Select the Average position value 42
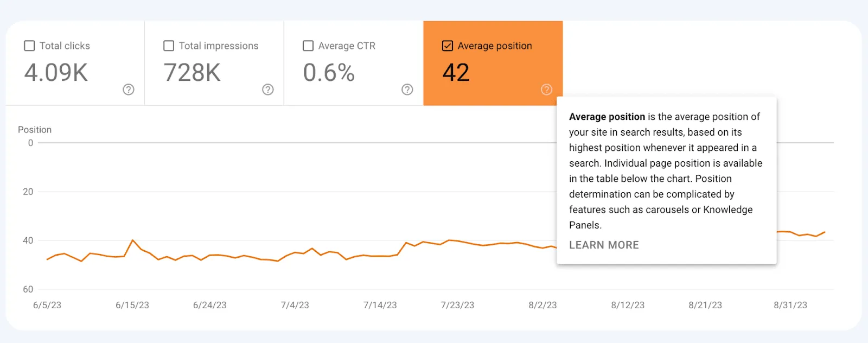The height and width of the screenshot is (343, 868). pyautogui.click(x=456, y=73)
